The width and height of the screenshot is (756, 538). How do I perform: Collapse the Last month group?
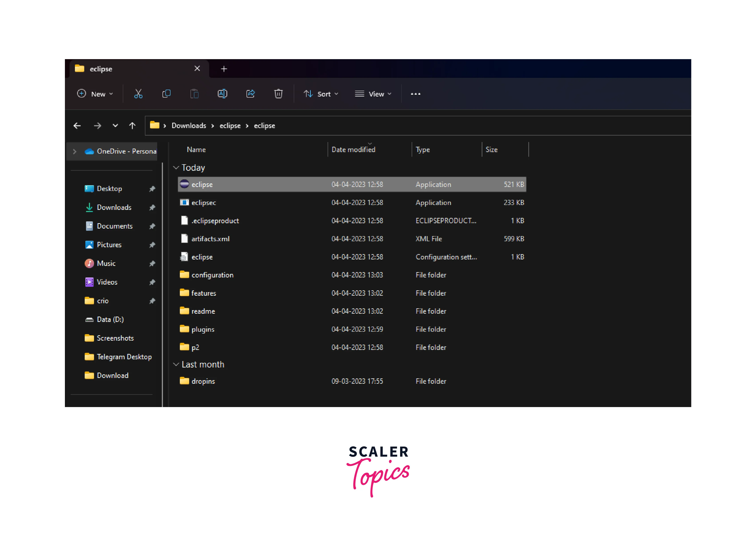pyautogui.click(x=176, y=364)
